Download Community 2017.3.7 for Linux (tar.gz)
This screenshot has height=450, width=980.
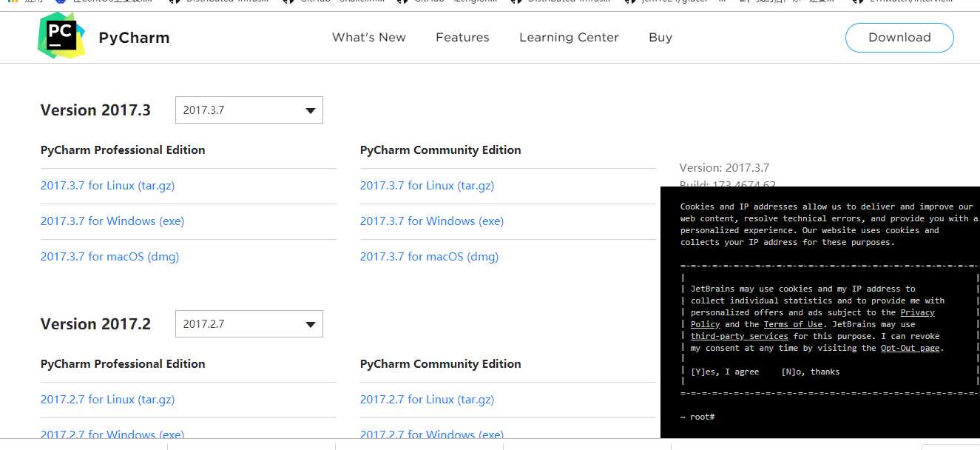pos(427,186)
